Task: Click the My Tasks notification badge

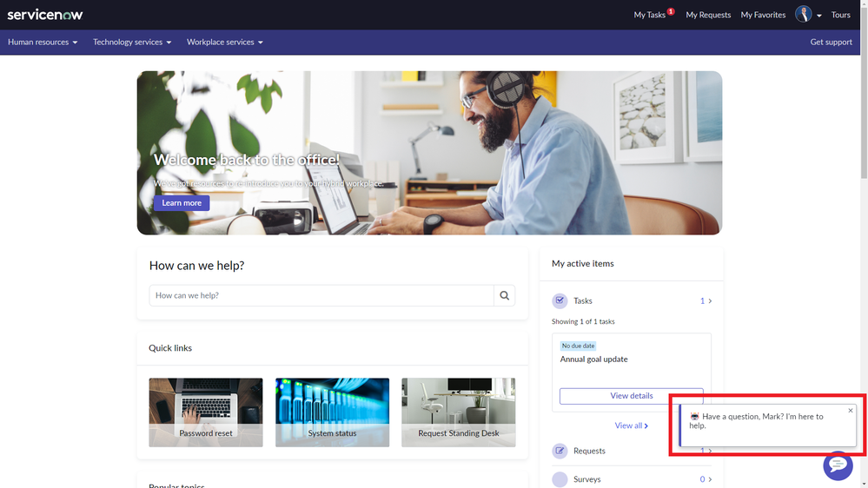Action: (x=671, y=11)
